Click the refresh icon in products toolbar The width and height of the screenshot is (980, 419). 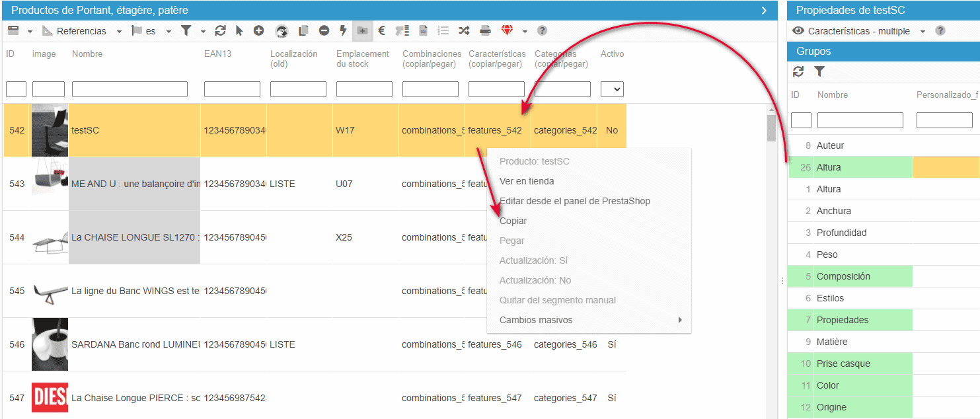(x=220, y=30)
